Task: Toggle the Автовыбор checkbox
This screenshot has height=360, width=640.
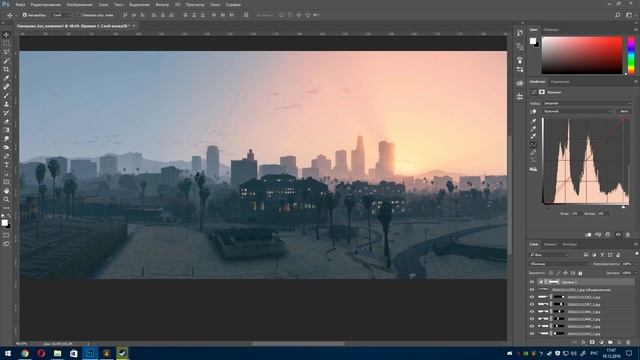Action: [x=24, y=15]
